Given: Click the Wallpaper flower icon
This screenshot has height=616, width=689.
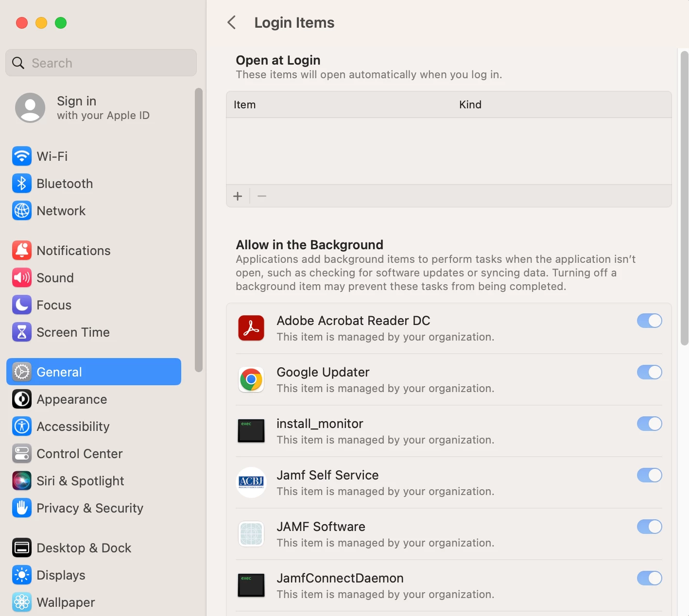Looking at the screenshot, I should click(22, 602).
